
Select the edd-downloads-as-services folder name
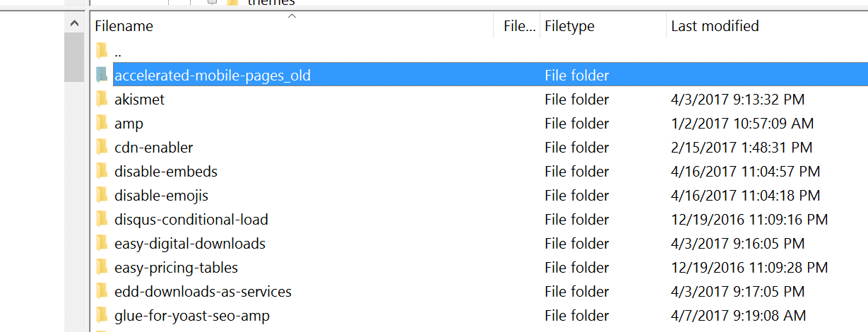203,292
